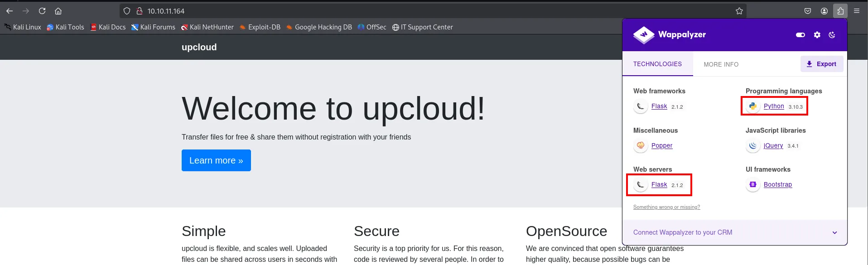This screenshot has height=265, width=868.
Task: Open the Firefox account icon
Action: pos(824,11)
